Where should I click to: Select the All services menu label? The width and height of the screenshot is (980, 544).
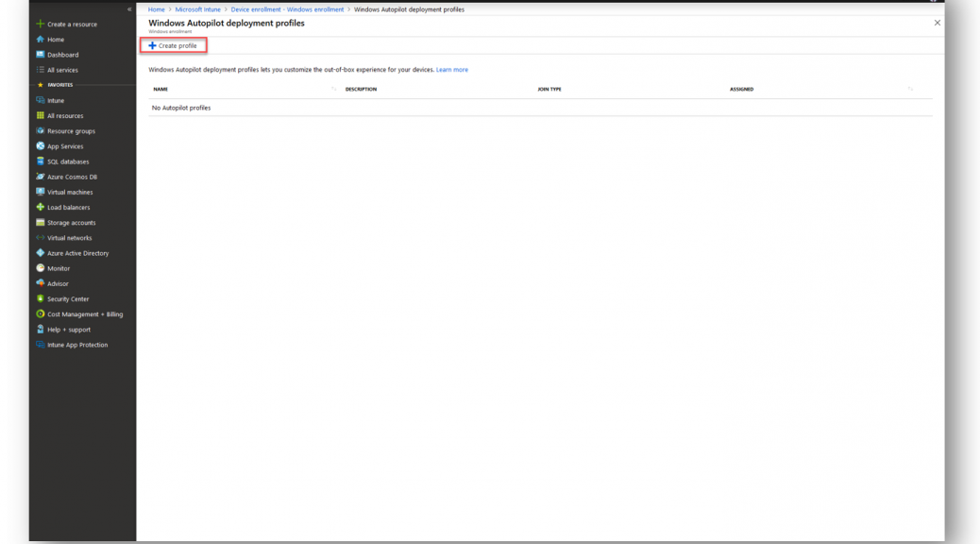pos(62,70)
